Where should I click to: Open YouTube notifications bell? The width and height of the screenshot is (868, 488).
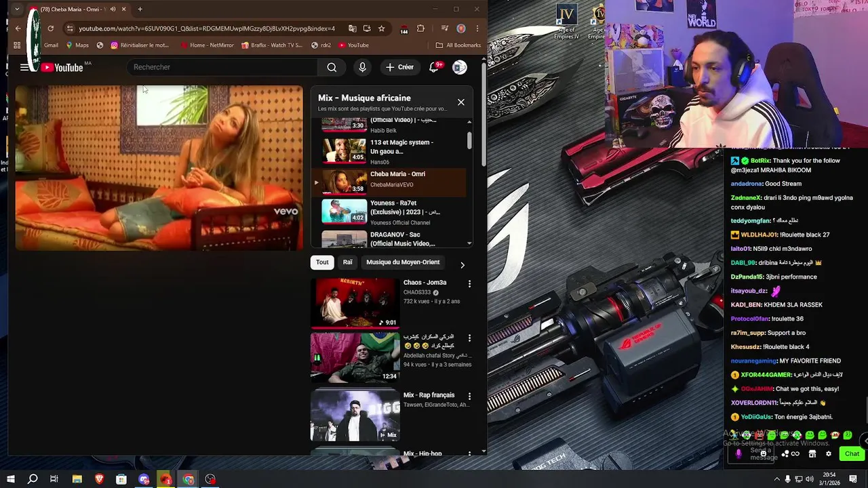click(434, 67)
